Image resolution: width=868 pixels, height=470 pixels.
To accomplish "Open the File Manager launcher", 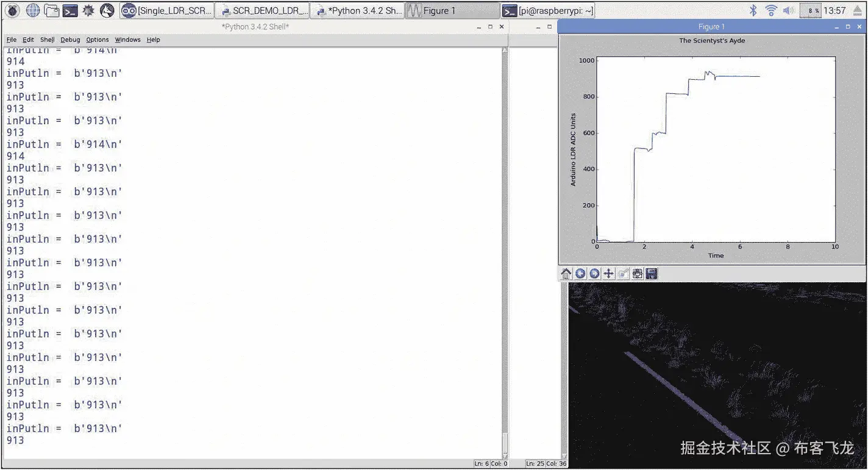I will pos(52,10).
